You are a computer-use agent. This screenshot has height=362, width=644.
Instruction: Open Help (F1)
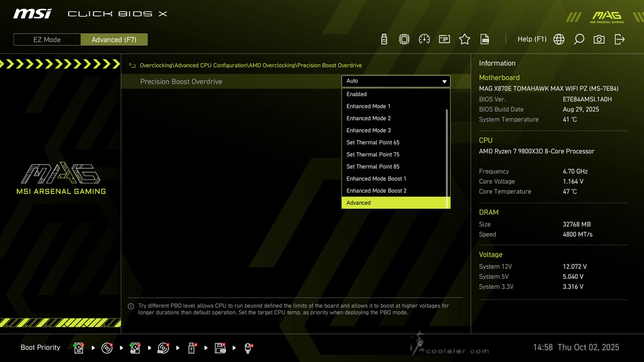(532, 39)
